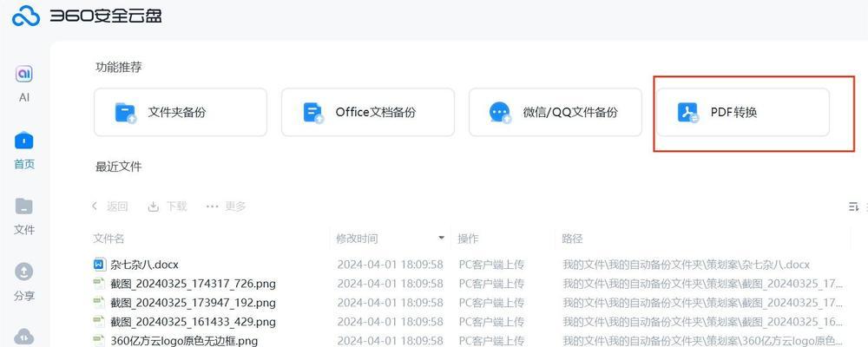Click the image icon of 截图_20240325_173947_192.png

99,303
